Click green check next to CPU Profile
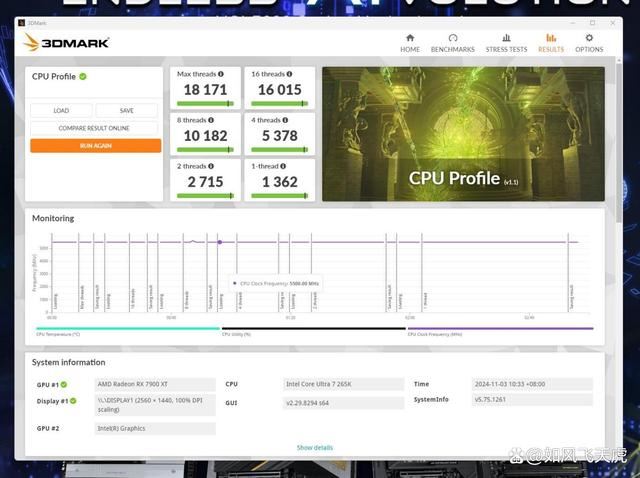The width and height of the screenshot is (640, 478). [x=83, y=76]
